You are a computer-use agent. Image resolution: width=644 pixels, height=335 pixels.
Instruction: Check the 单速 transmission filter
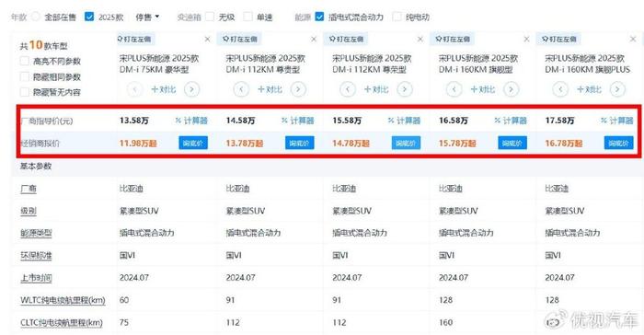(247, 17)
